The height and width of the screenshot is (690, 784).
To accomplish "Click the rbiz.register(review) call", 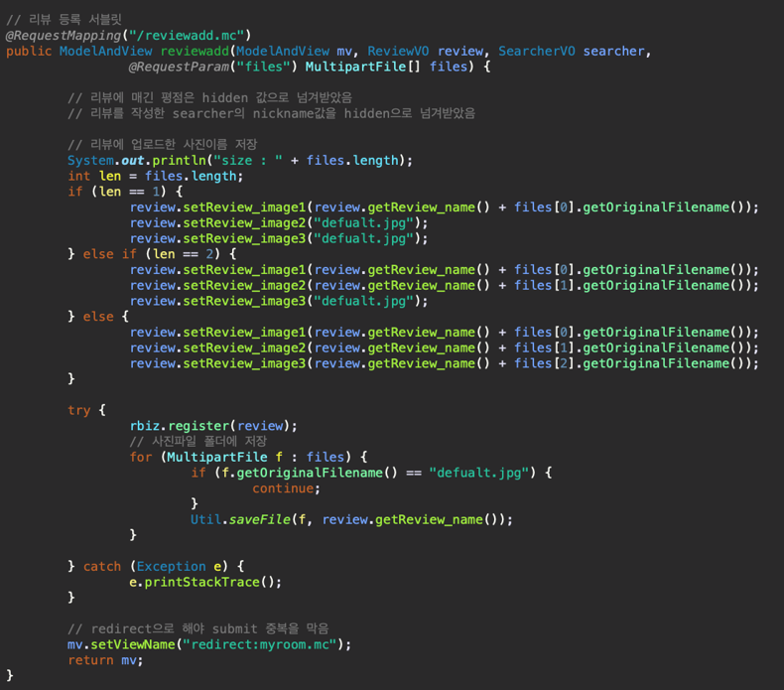I will (213, 426).
